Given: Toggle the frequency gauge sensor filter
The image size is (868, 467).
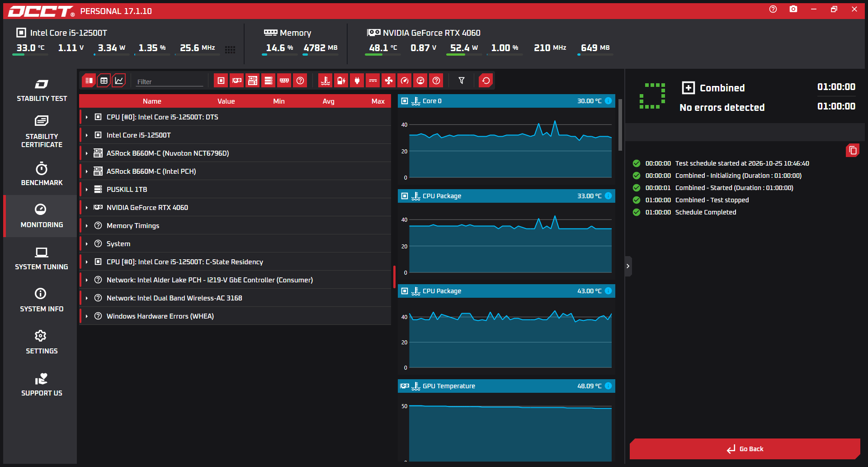Looking at the screenshot, I should (405, 81).
